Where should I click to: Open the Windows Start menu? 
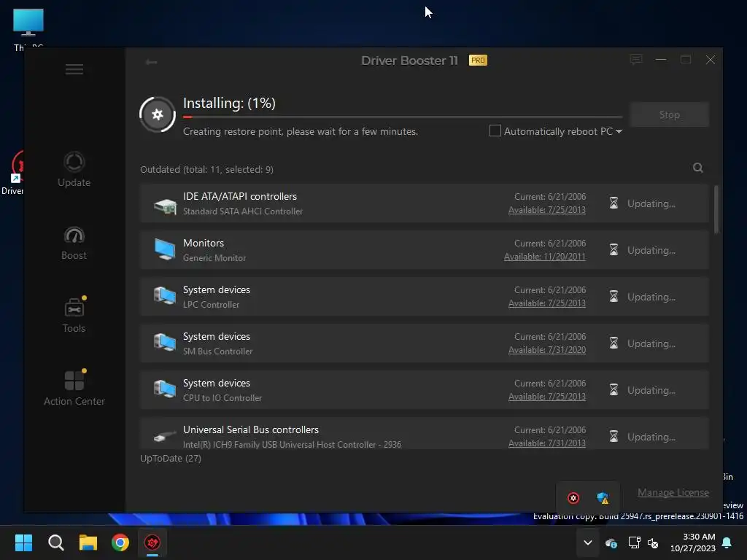click(x=23, y=542)
